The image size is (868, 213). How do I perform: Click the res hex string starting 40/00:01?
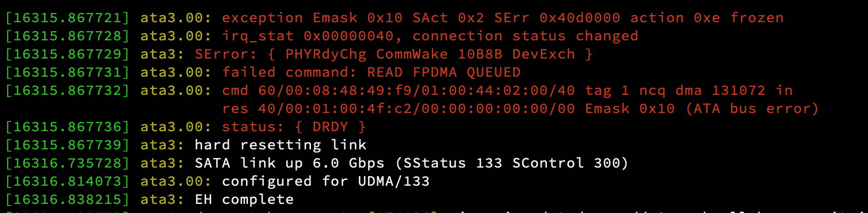tap(416, 109)
